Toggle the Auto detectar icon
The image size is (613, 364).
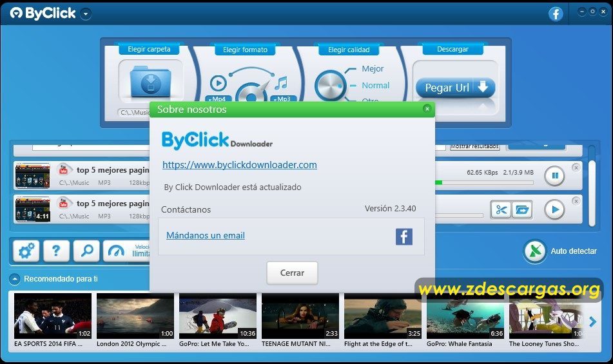(535, 251)
